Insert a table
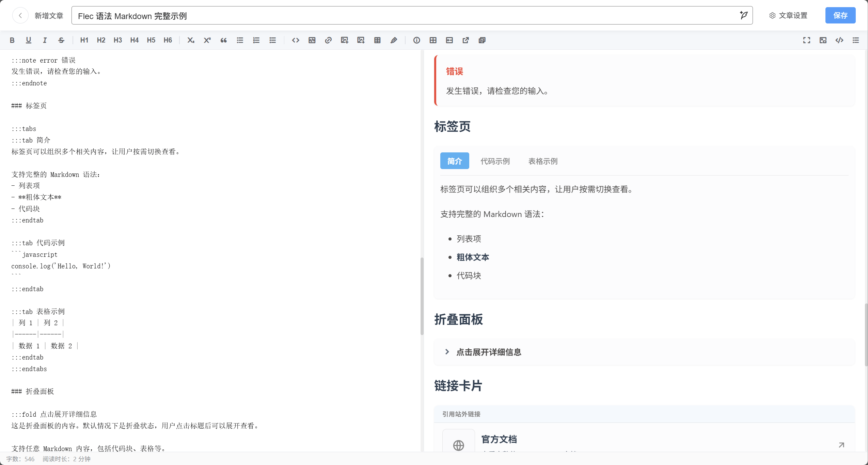This screenshot has width=868, height=465. 377,40
